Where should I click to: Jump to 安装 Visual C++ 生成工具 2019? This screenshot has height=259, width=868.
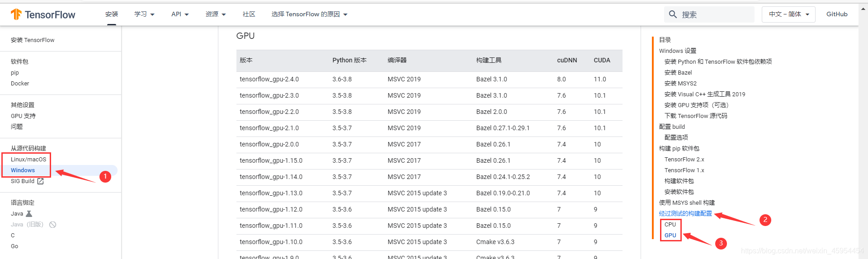pyautogui.click(x=705, y=94)
